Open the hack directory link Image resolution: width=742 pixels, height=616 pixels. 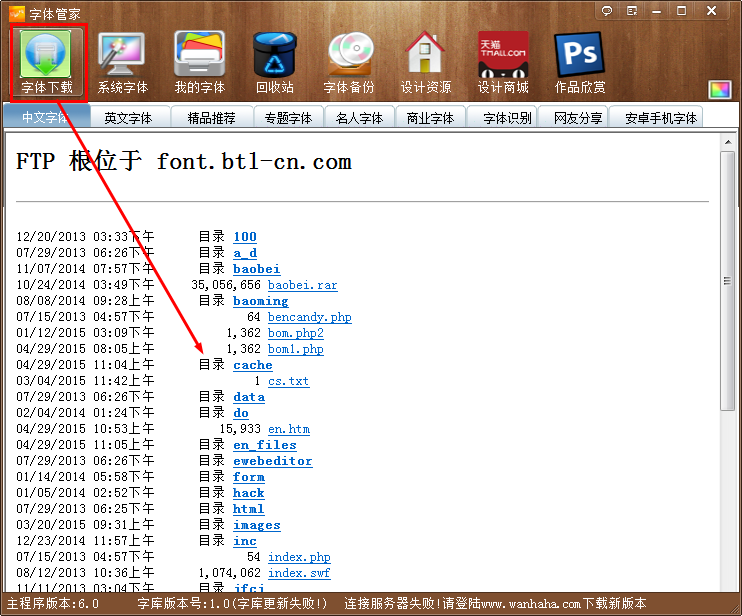coord(249,493)
